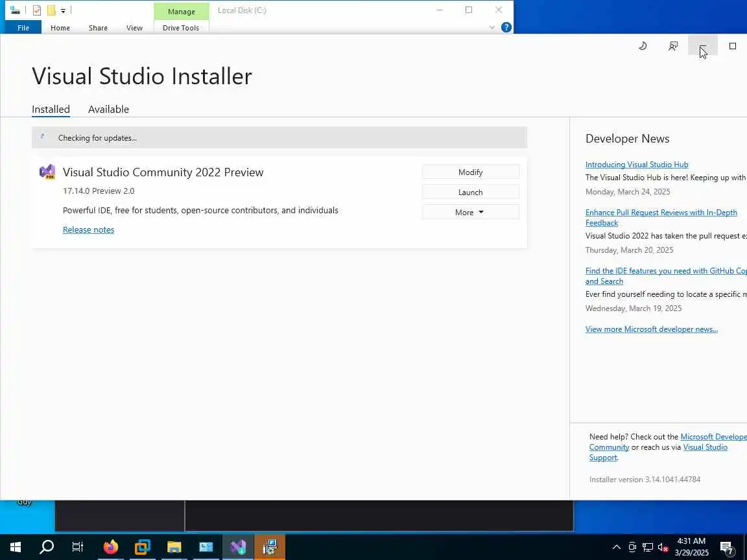The image size is (747, 560).
Task: Open Enhance Pull Request Reviews article link
Action: click(x=661, y=218)
